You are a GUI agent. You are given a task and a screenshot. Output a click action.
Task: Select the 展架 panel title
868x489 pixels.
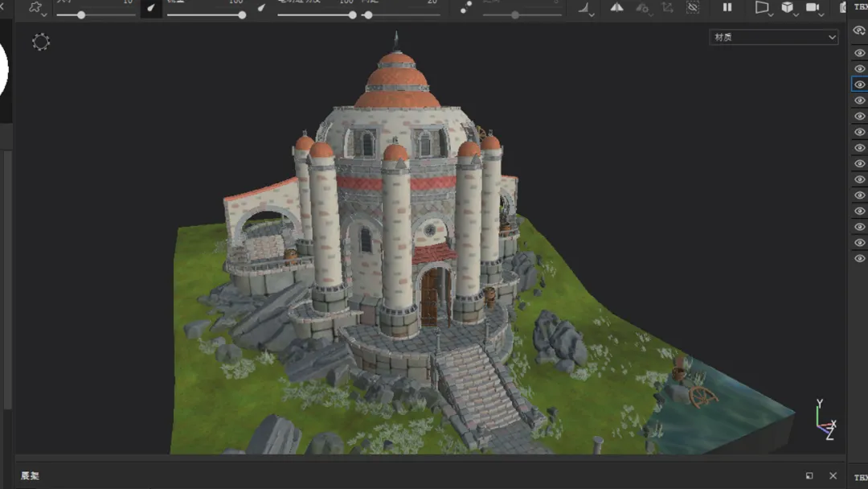30,475
